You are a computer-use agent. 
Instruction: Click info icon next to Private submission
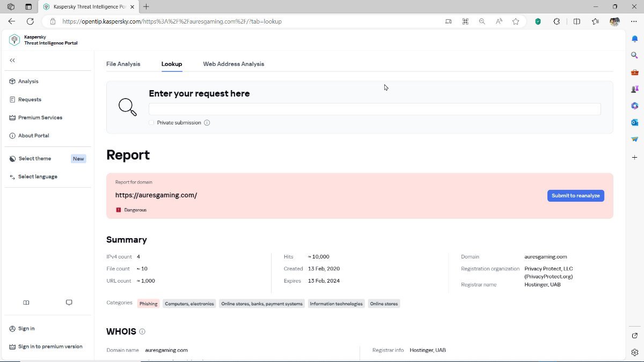point(207,123)
